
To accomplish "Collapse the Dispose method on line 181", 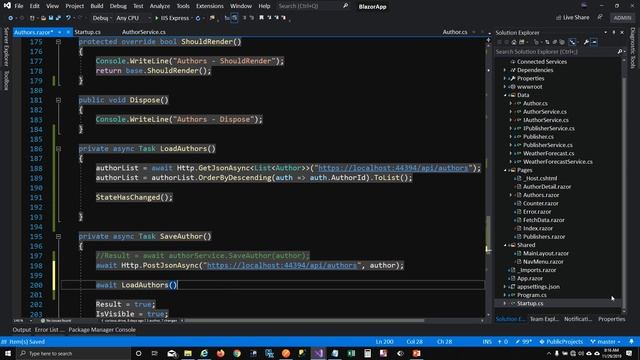I will point(58,100).
